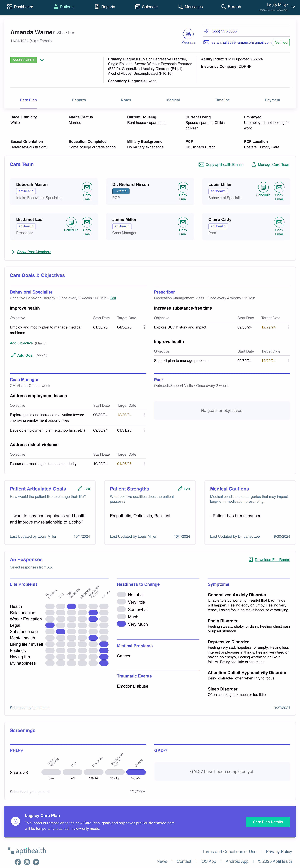The height and width of the screenshot is (868, 300).
Task: Open Reports in the top navigation bar
Action: coord(105,7)
